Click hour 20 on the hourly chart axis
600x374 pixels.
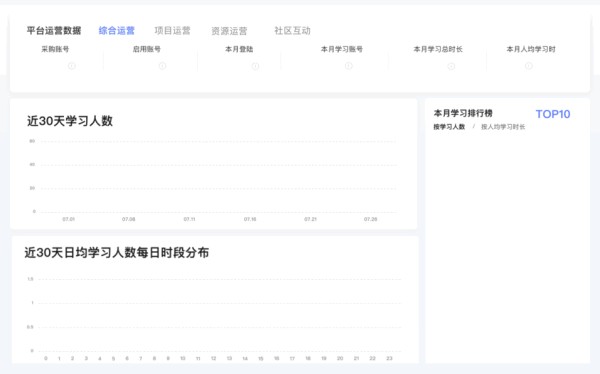[340, 358]
